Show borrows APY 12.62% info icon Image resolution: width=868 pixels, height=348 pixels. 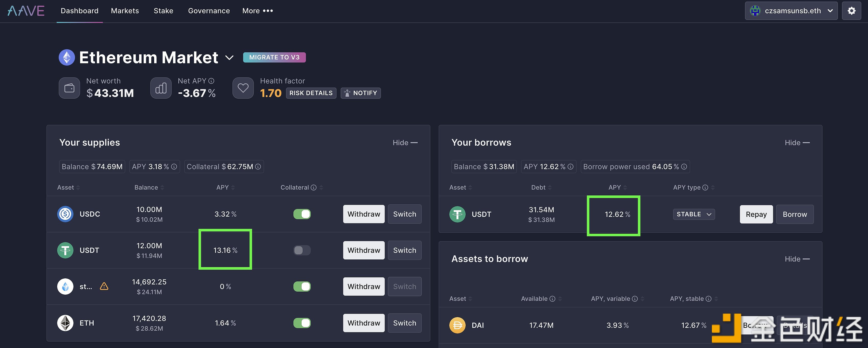(570, 167)
